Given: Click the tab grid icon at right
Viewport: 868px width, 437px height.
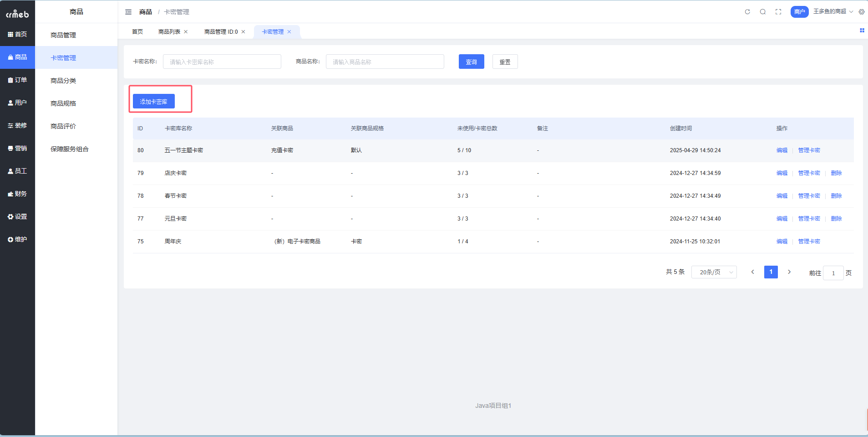Looking at the screenshot, I should [x=862, y=31].
